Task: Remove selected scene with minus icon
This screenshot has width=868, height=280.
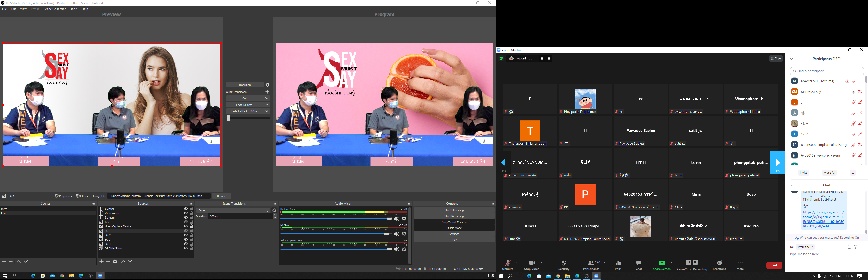Action: pos(11,261)
